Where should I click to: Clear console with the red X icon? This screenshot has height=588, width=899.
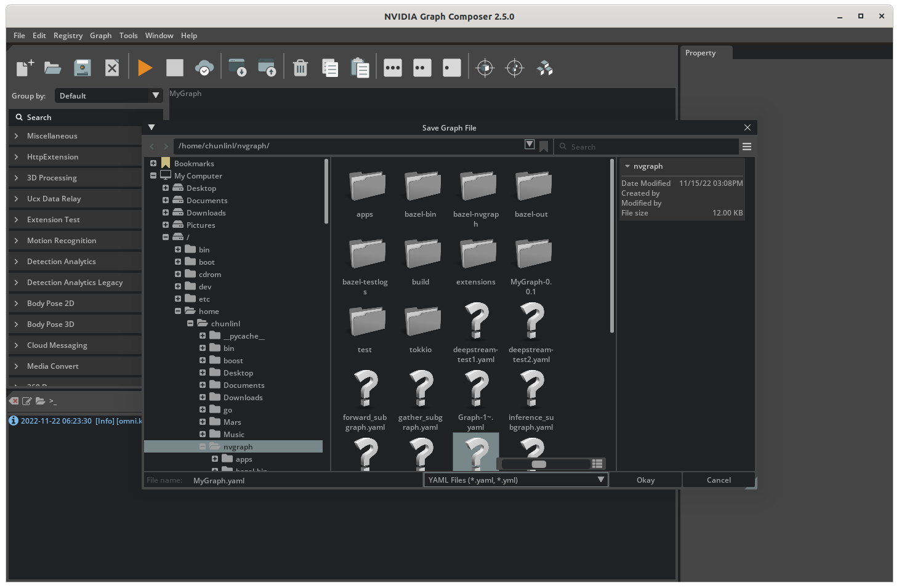tap(14, 401)
